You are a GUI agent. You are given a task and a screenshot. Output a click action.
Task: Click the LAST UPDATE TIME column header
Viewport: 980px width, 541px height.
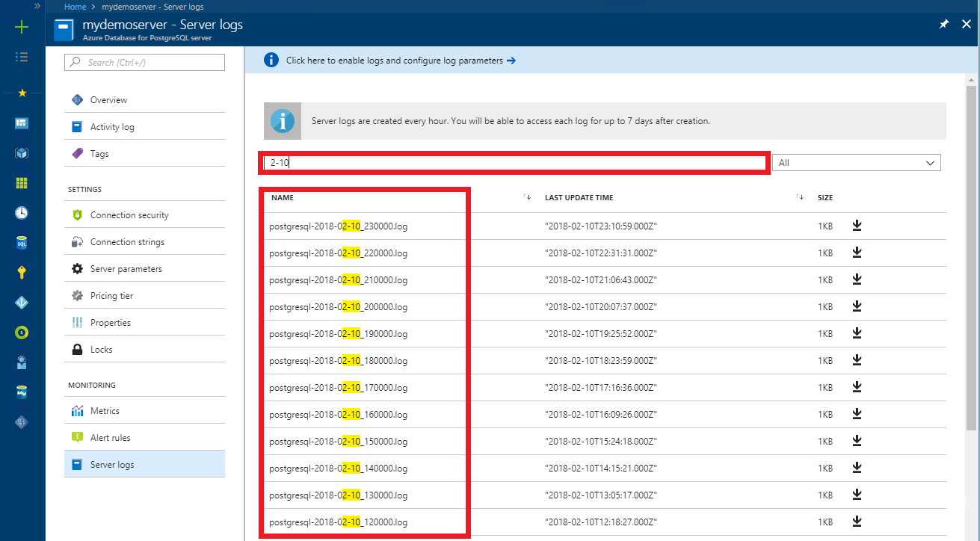coord(579,198)
